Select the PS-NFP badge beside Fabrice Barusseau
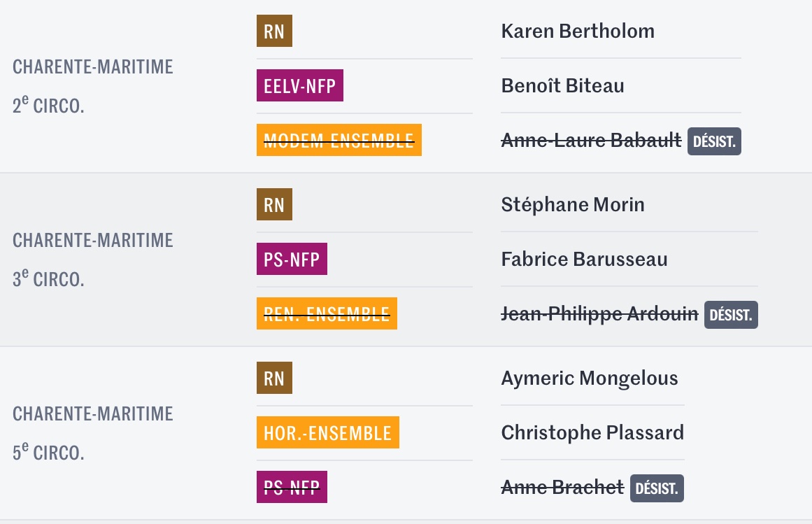The image size is (812, 524). tap(292, 259)
